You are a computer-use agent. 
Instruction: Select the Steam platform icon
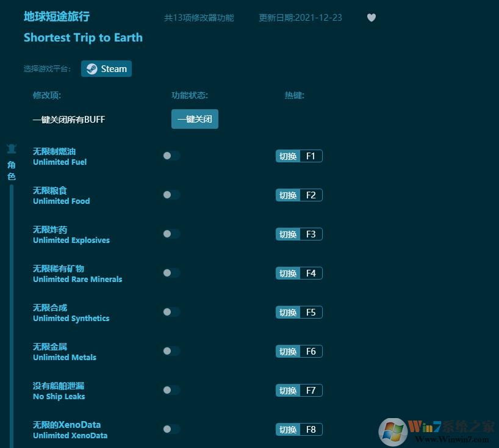(92, 68)
